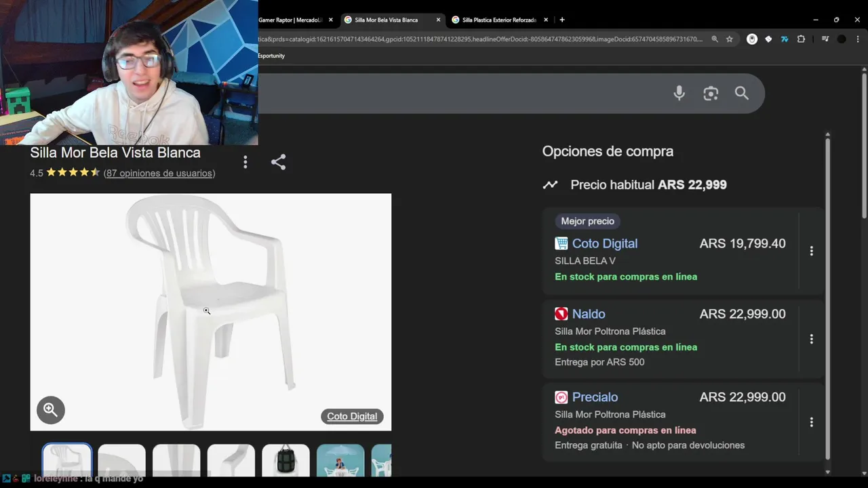868x488 pixels.
Task: Open Naldo store link
Action: coord(589,314)
